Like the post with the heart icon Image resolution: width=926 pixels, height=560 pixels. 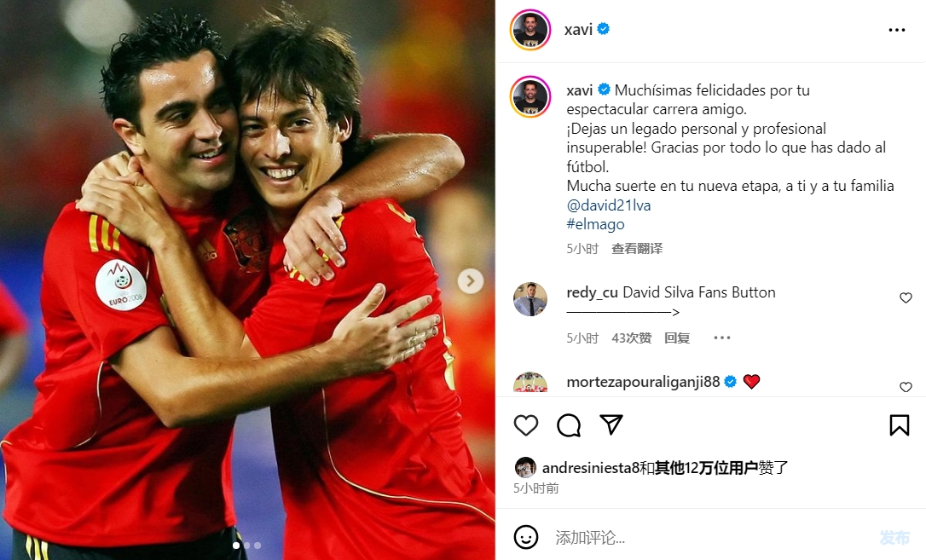click(525, 424)
